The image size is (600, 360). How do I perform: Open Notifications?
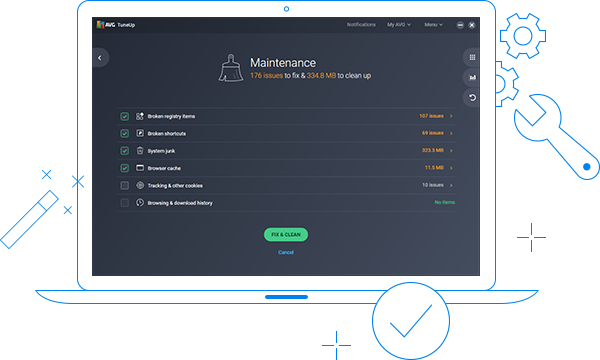[x=361, y=24]
